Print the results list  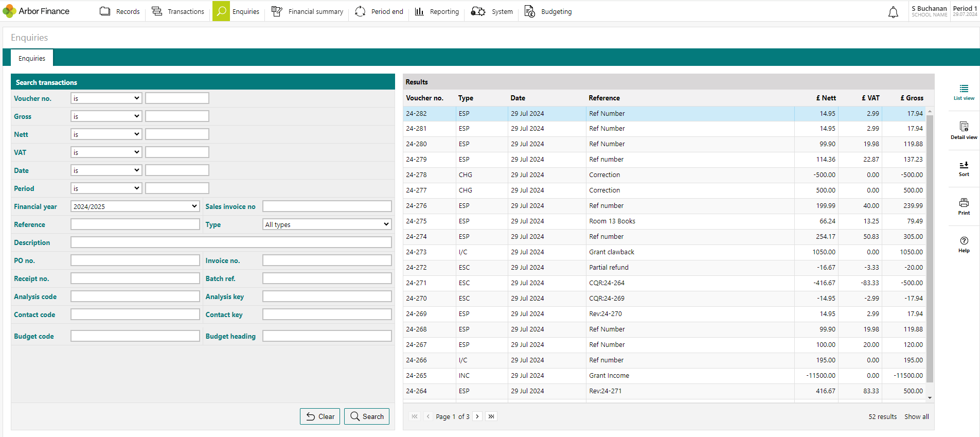click(964, 206)
